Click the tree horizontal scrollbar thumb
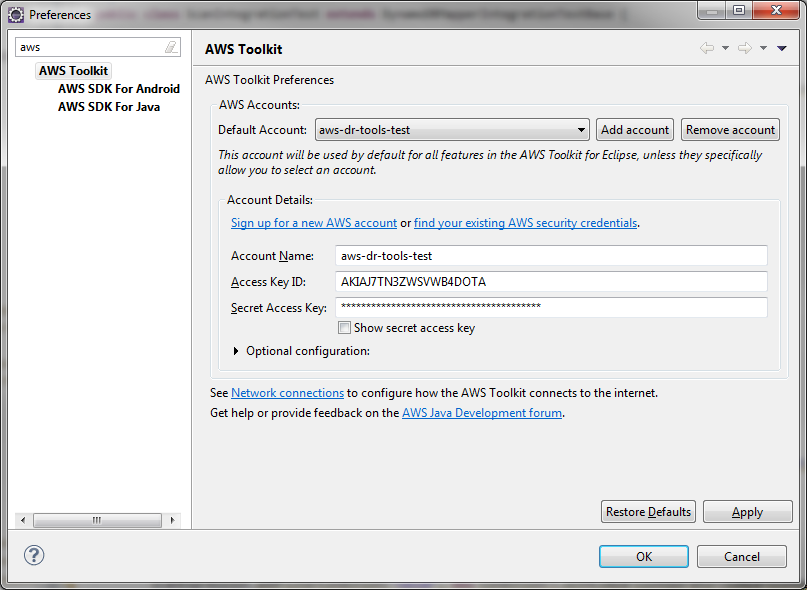 tap(97, 520)
